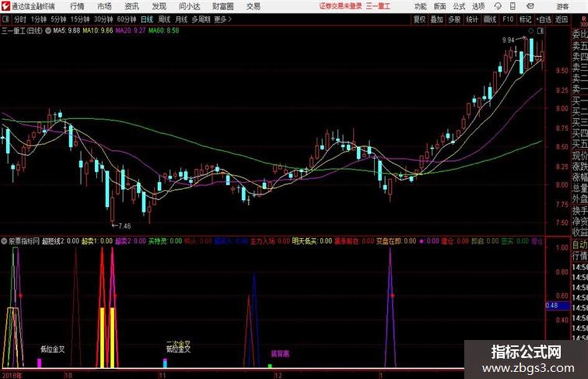Open the 财富圈 menu
Viewport: 588px width, 379px height.
pos(223,6)
